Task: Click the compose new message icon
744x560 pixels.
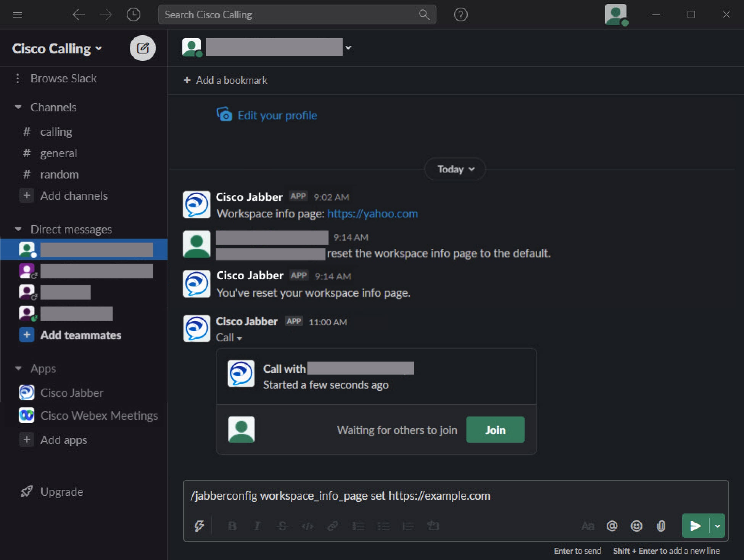Action: coord(142,48)
